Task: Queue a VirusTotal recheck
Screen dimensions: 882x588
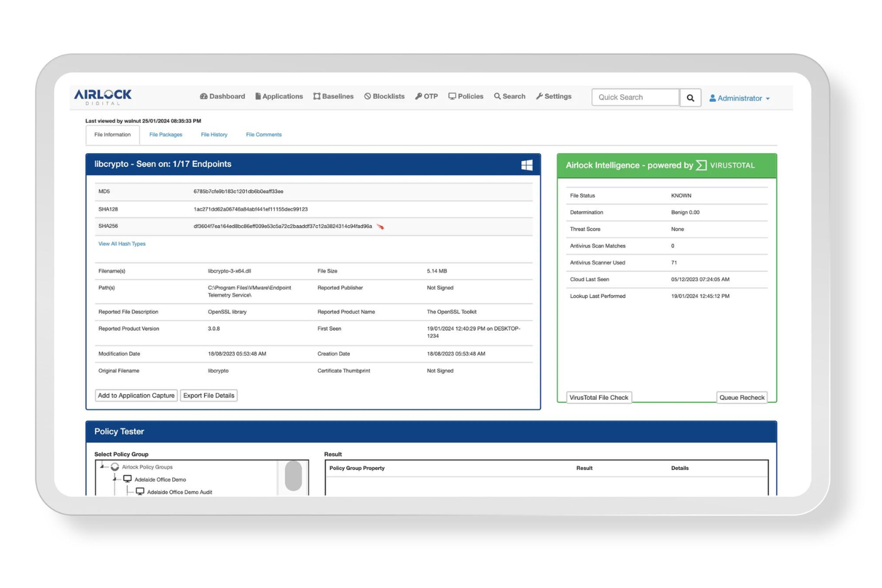Action: click(x=741, y=397)
